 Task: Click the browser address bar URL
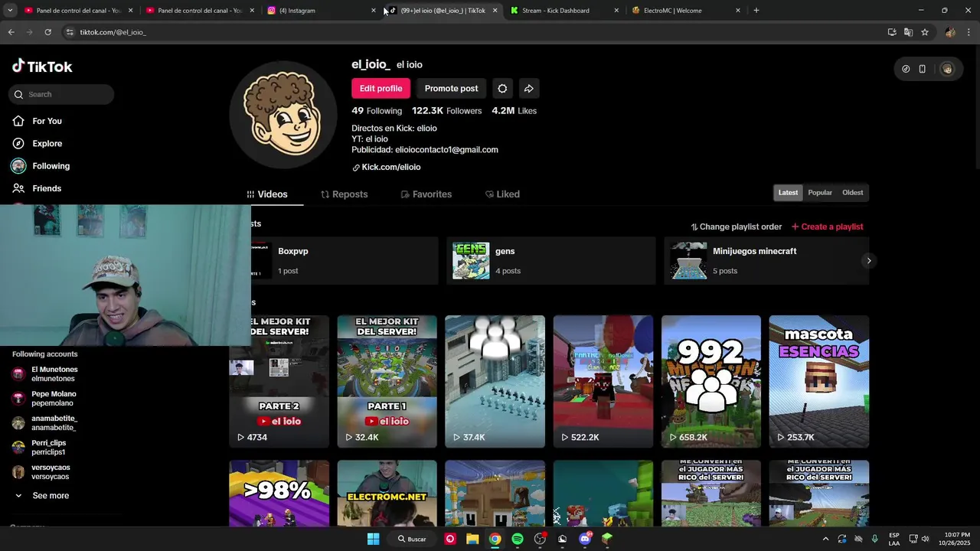pos(113,32)
